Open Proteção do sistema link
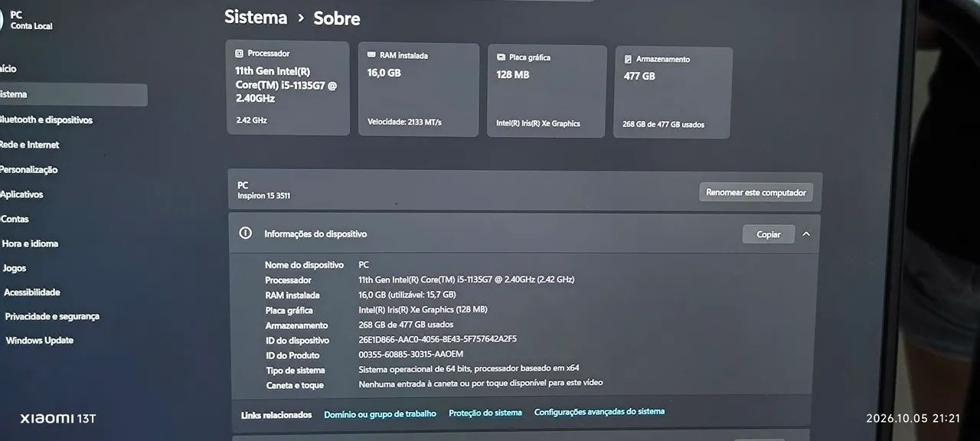The width and height of the screenshot is (980, 441). pos(485,413)
